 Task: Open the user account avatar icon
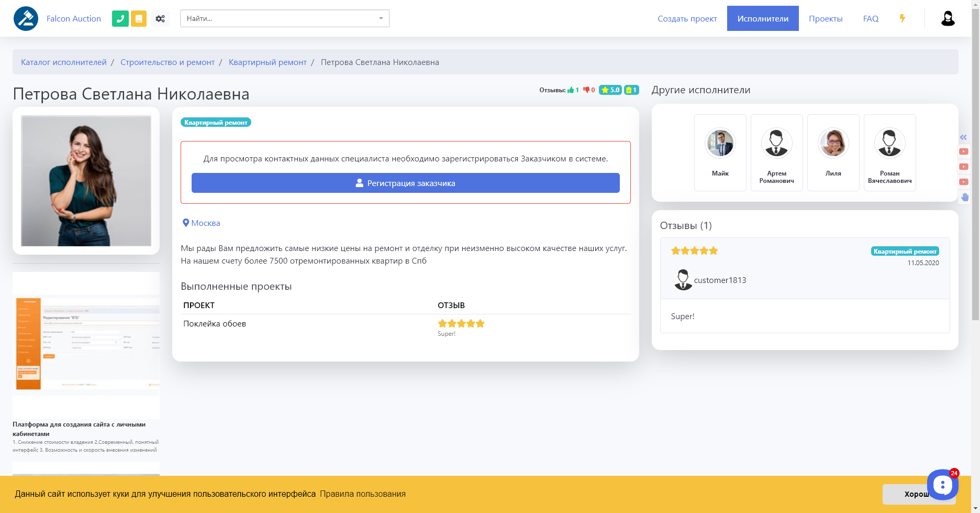[948, 19]
